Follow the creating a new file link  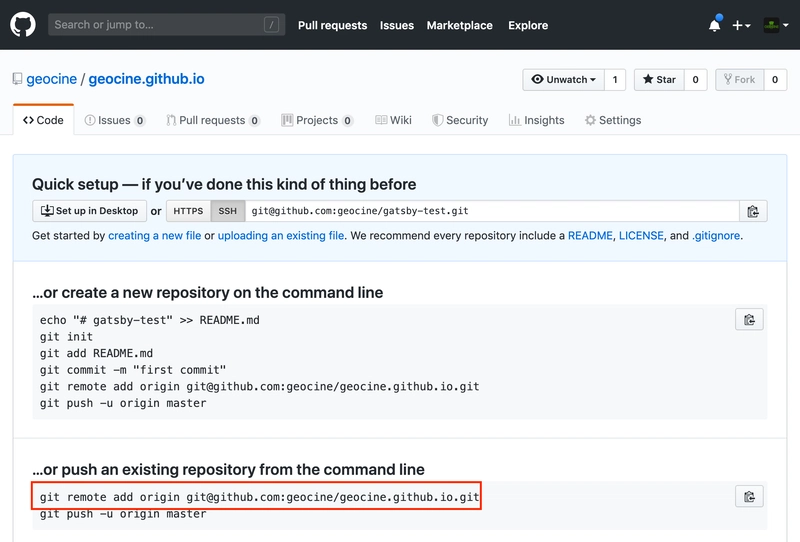point(155,236)
